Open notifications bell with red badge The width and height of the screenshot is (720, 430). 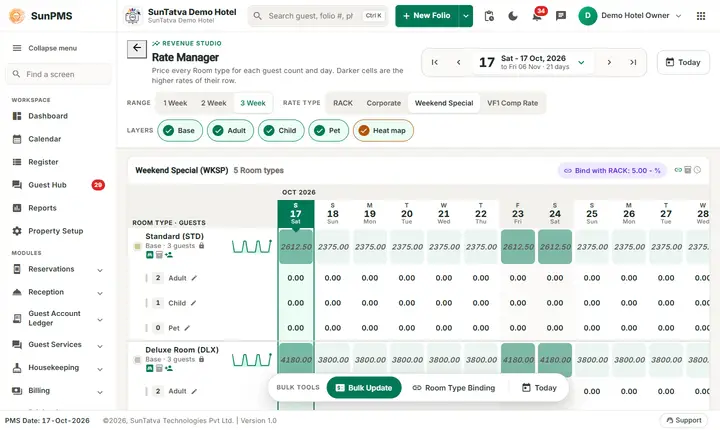click(537, 16)
